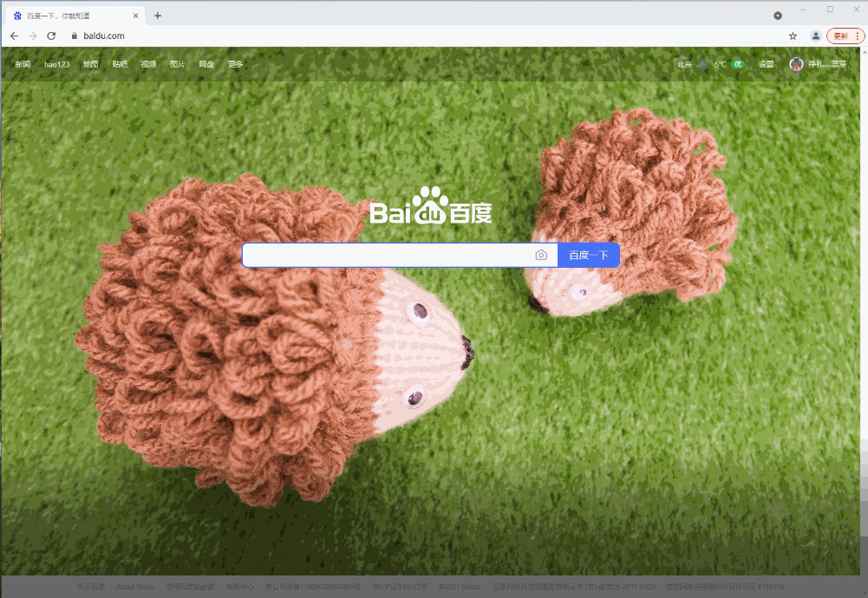Click the About Baidu footer link
This screenshot has height=598, width=868.
[134, 587]
